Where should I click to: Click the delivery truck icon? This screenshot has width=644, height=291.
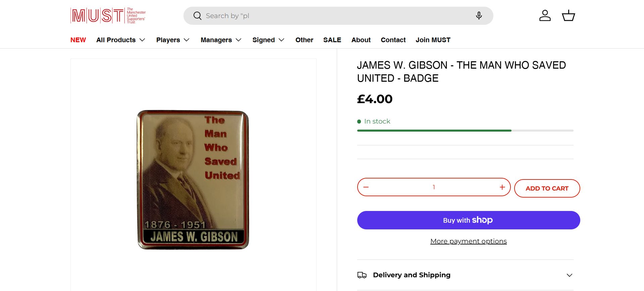pyautogui.click(x=362, y=275)
